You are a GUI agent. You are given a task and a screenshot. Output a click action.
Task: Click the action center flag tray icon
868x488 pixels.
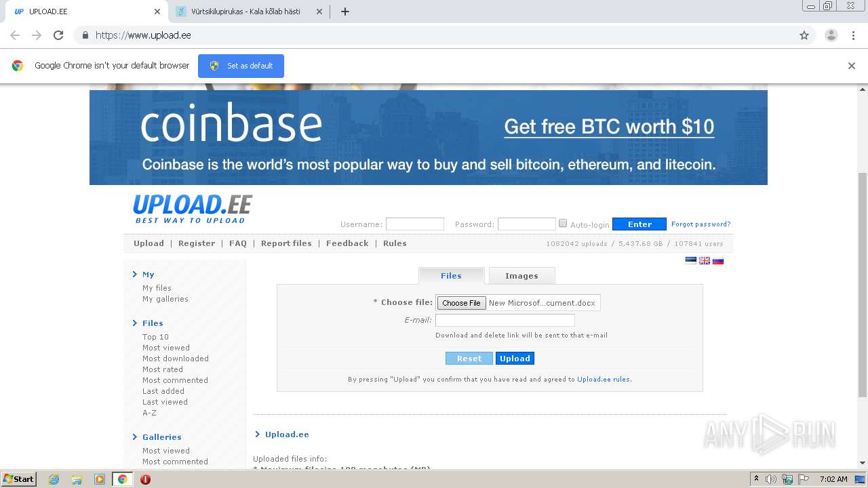click(802, 479)
